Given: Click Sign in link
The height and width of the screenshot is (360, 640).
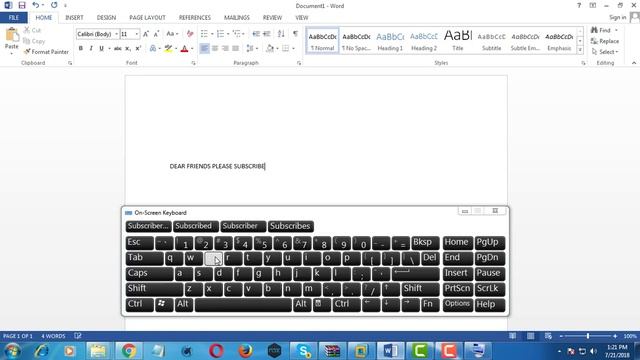Looking at the screenshot, I should tap(617, 18).
